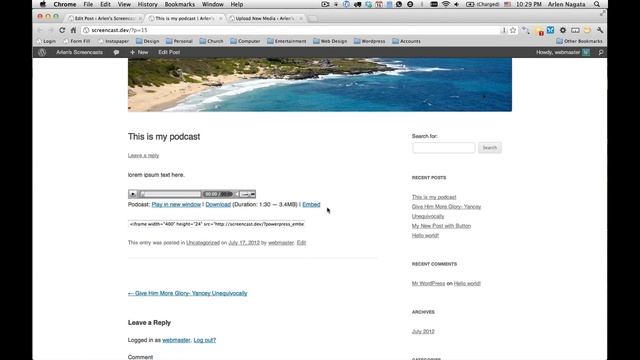Open the History menu

point(147,4)
